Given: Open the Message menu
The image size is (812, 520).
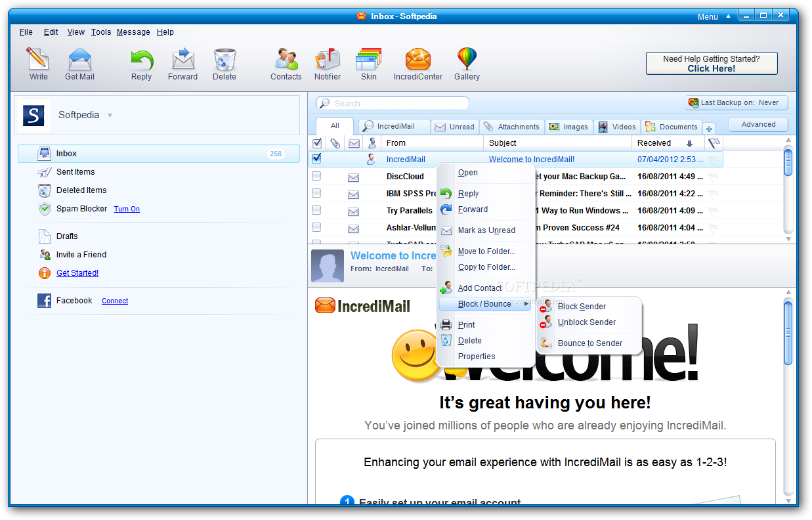Looking at the screenshot, I should 133,32.
